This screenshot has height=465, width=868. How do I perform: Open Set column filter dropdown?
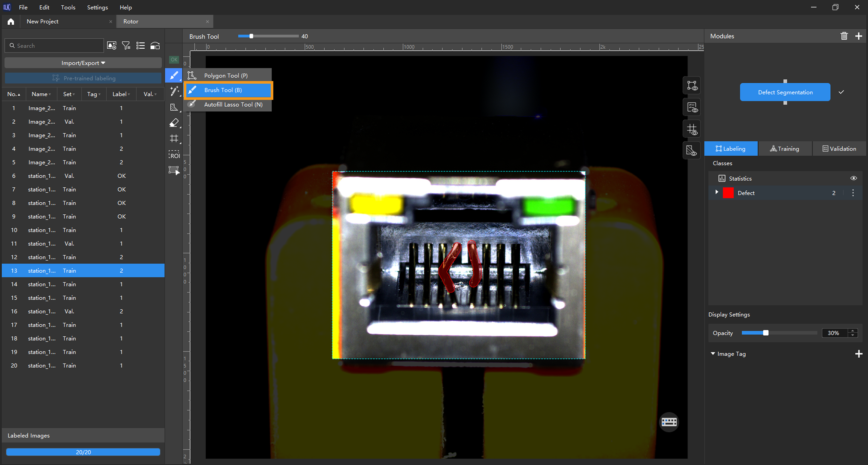tap(74, 95)
